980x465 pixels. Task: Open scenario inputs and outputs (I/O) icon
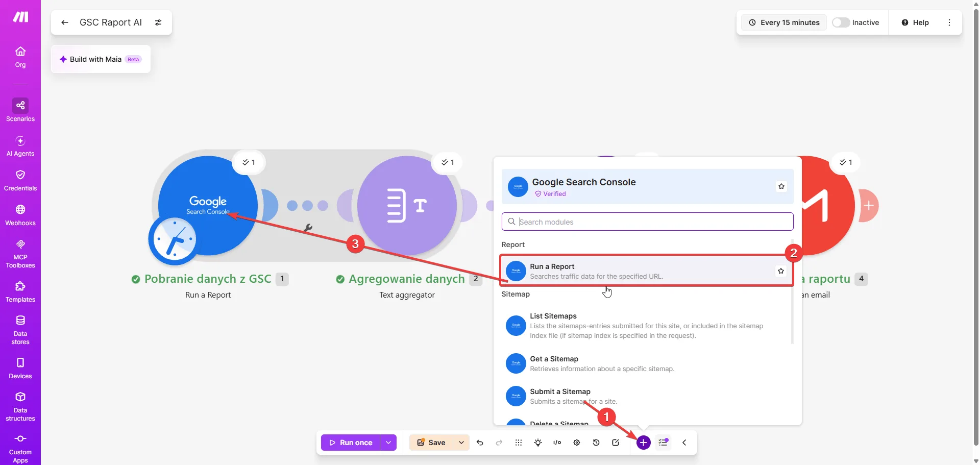(x=557, y=443)
